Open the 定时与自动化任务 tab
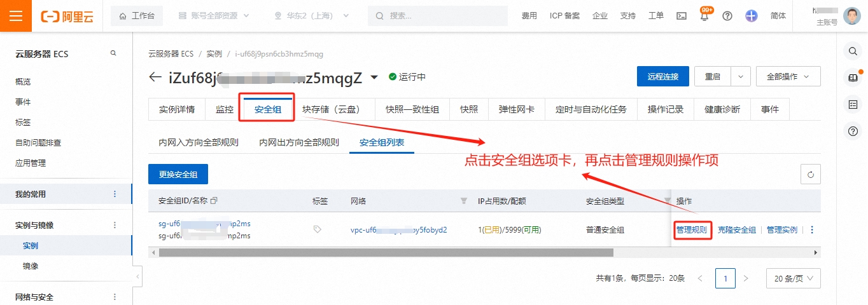The width and height of the screenshot is (868, 305). (x=591, y=109)
